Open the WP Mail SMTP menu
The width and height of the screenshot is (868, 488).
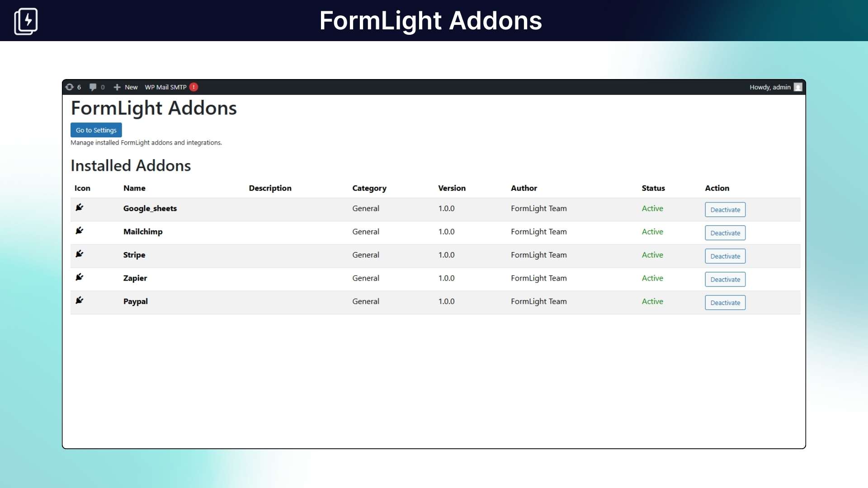tap(165, 87)
